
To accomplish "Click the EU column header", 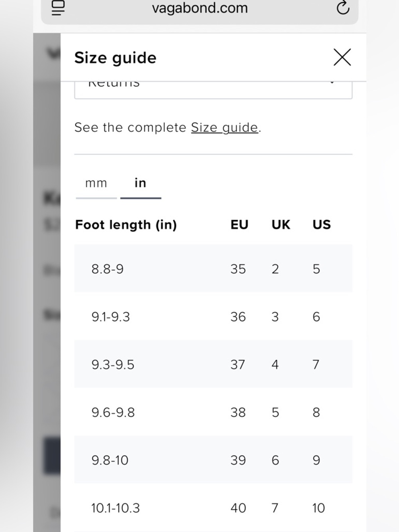I will pyautogui.click(x=239, y=224).
